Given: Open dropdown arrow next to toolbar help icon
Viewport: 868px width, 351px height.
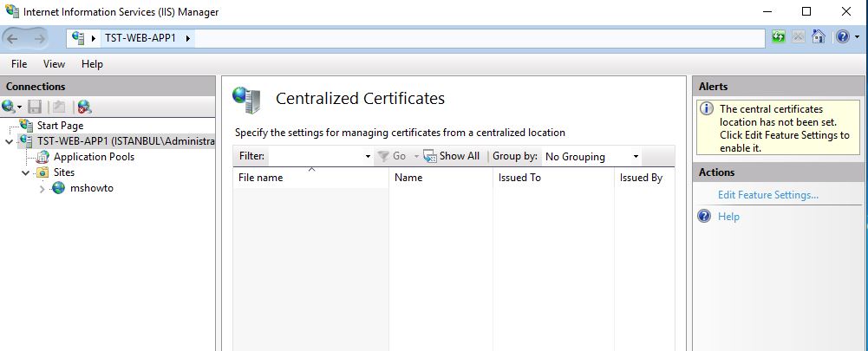Looking at the screenshot, I should (x=857, y=37).
